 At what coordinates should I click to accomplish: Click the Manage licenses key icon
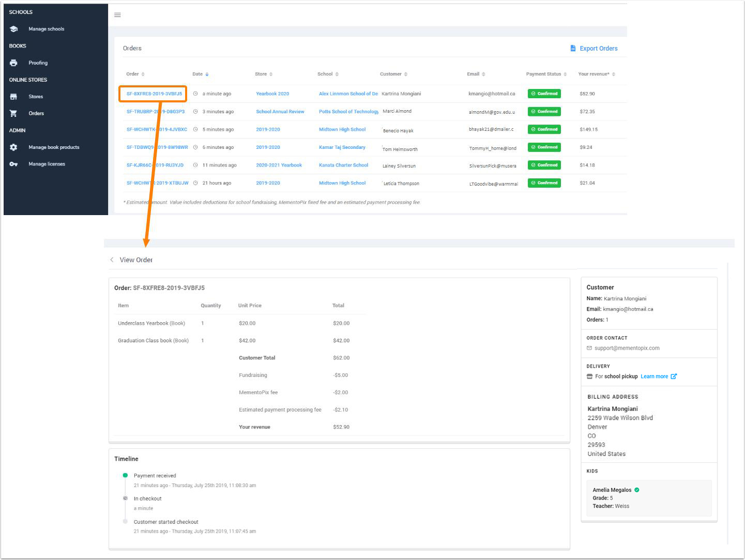tap(14, 164)
